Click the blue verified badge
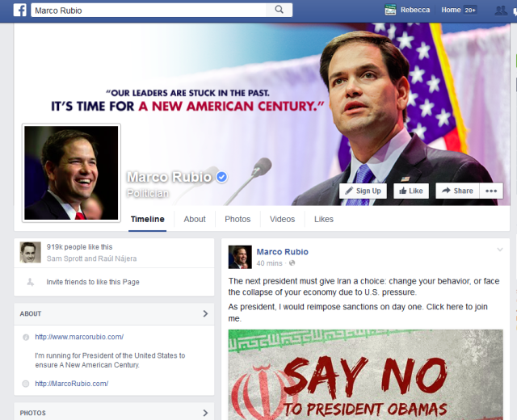Screen dimensions: 517x420 pyautogui.click(x=221, y=177)
